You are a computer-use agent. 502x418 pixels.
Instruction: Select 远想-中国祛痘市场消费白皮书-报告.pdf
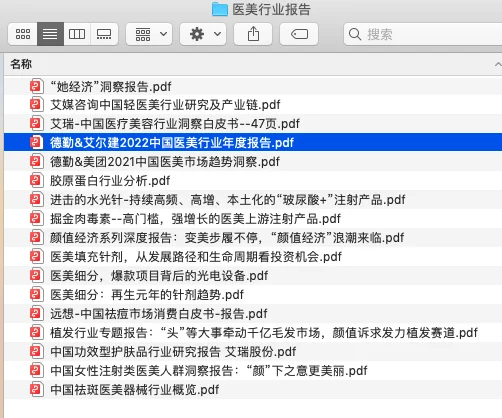click(x=159, y=314)
